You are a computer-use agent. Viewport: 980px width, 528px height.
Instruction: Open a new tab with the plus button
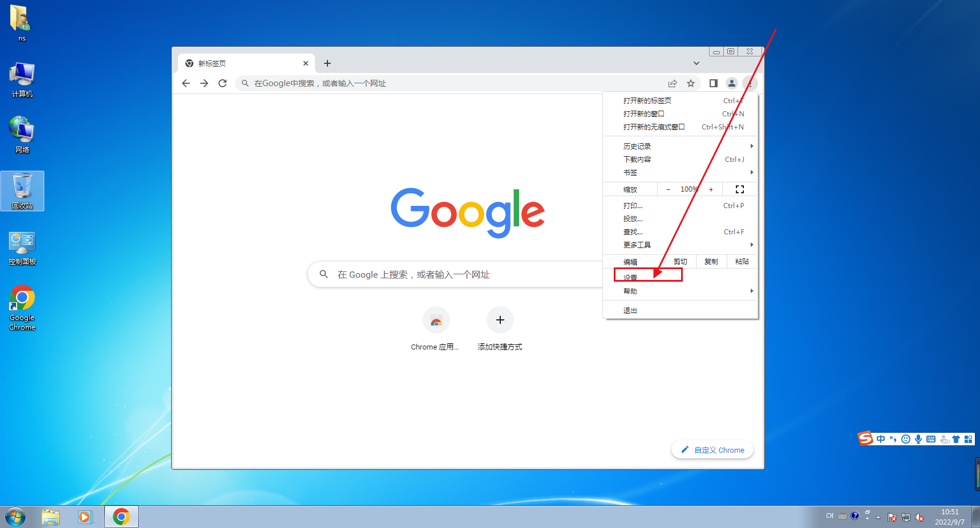click(327, 63)
